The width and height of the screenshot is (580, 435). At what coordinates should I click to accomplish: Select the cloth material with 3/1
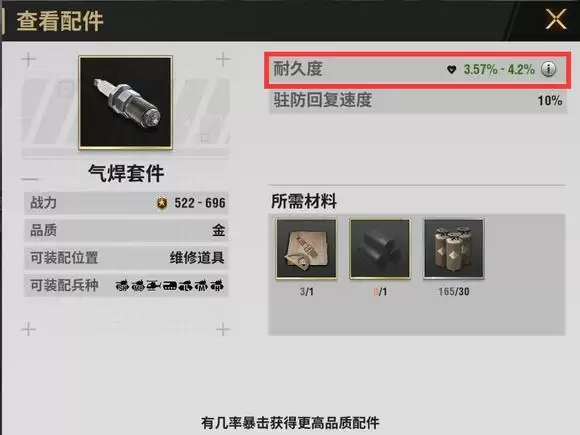pos(306,248)
